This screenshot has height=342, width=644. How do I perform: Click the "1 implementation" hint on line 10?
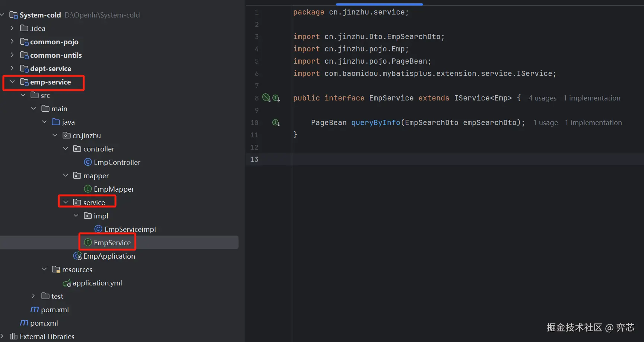[x=593, y=123]
